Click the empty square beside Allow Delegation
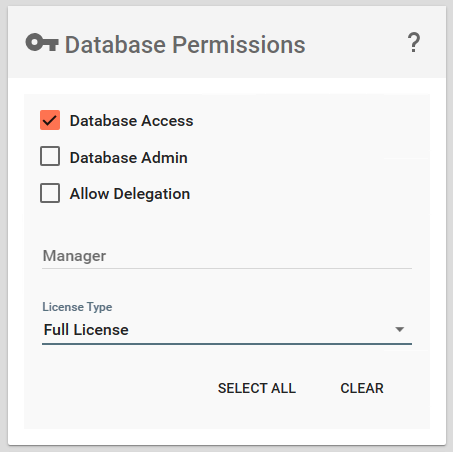This screenshot has width=453, height=452. pyautogui.click(x=50, y=193)
